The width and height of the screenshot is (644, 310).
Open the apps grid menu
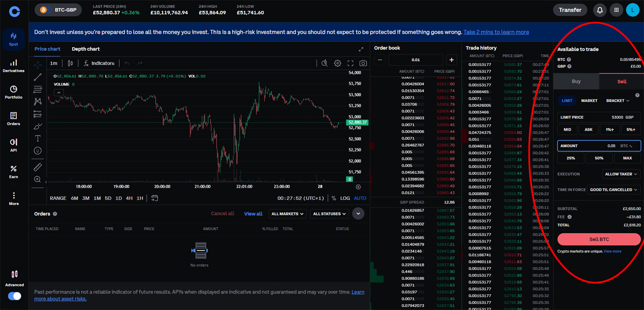coord(616,10)
